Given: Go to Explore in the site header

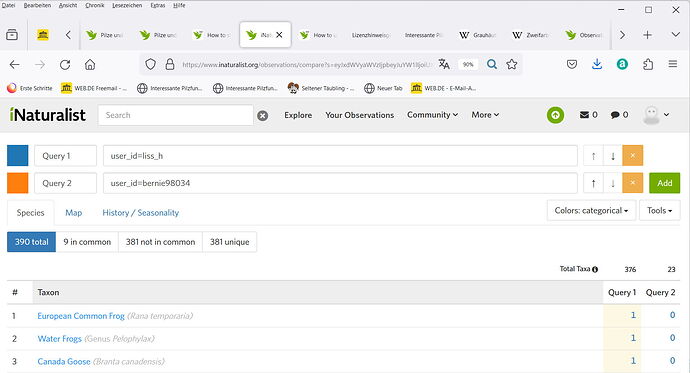Looking at the screenshot, I should tap(298, 115).
